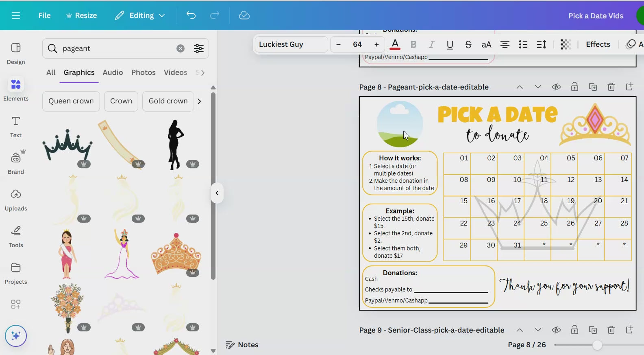The width and height of the screenshot is (644, 355).
Task: Open text Effects options
Action: click(598, 44)
